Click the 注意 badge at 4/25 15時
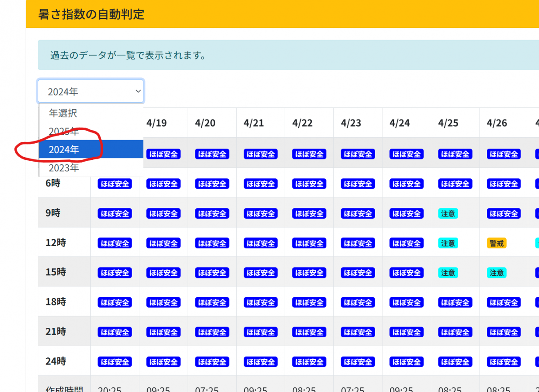This screenshot has width=539, height=392. (448, 273)
